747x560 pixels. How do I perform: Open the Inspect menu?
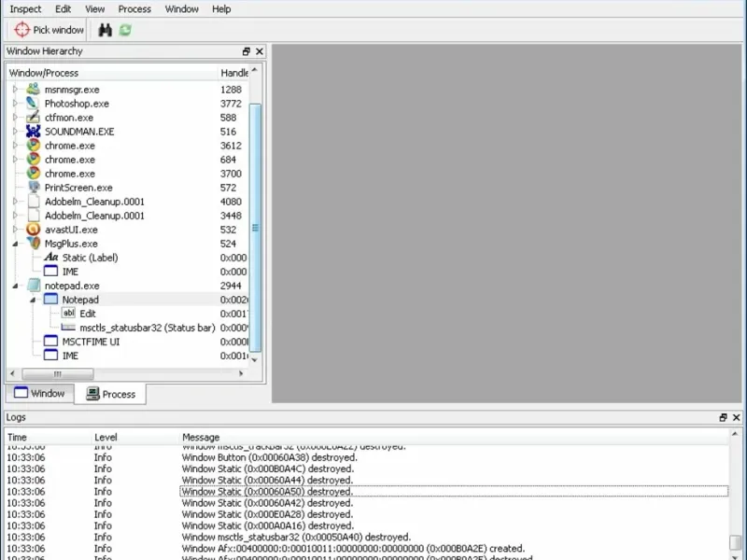[25, 8]
